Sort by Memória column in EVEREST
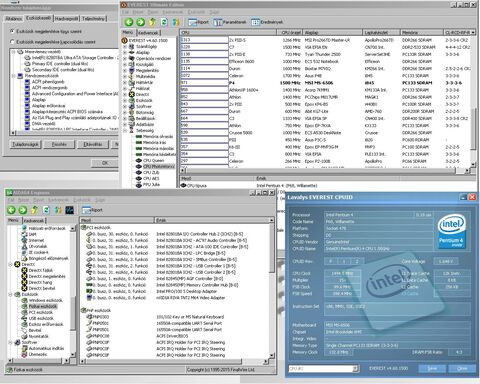480x384 pixels. point(422,32)
